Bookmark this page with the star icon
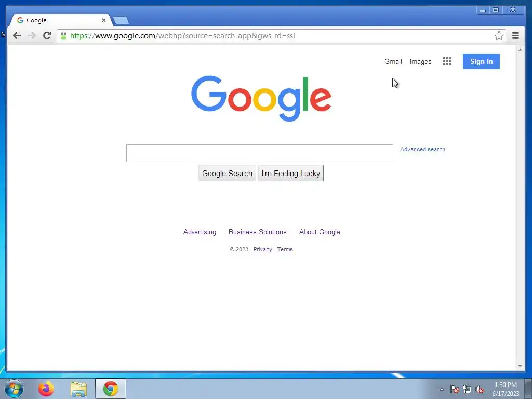 pyautogui.click(x=499, y=36)
